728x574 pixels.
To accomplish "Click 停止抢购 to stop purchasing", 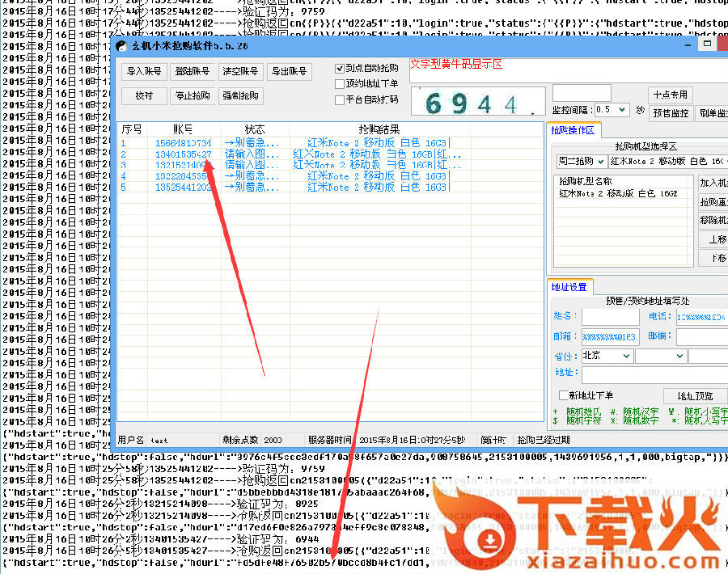I will (193, 95).
